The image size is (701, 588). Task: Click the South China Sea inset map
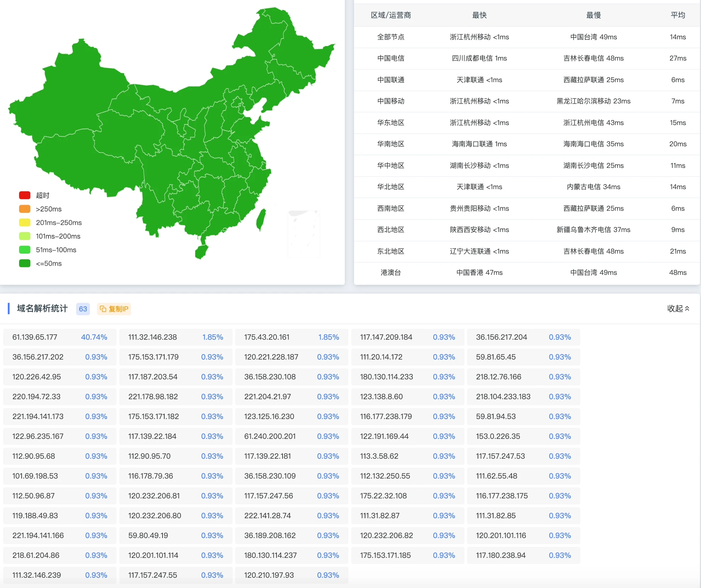tap(304, 234)
